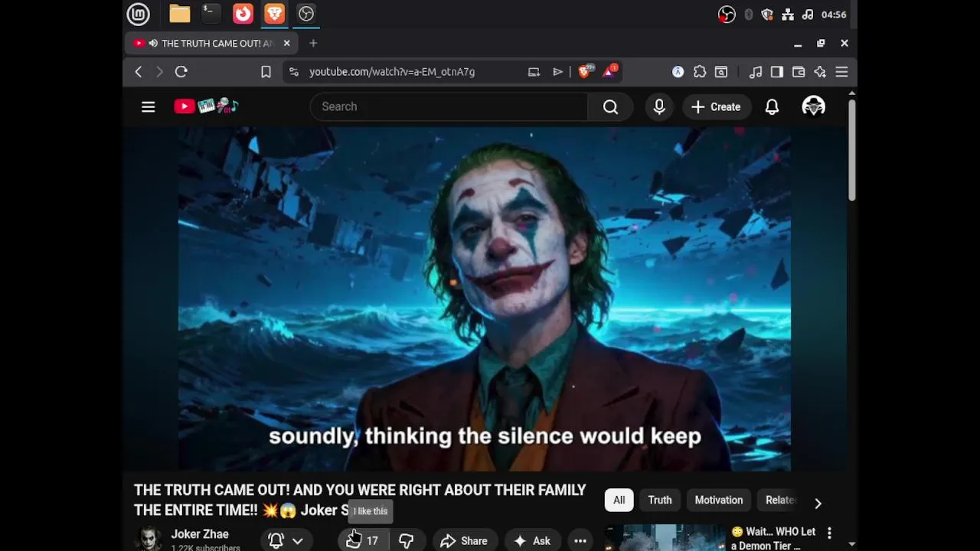Open the blue circular extension icon

[678, 72]
